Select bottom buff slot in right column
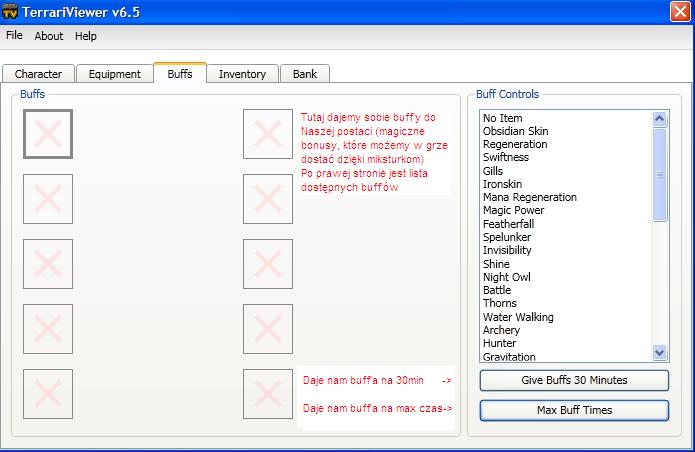Image resolution: width=695 pixels, height=452 pixels. tap(268, 394)
